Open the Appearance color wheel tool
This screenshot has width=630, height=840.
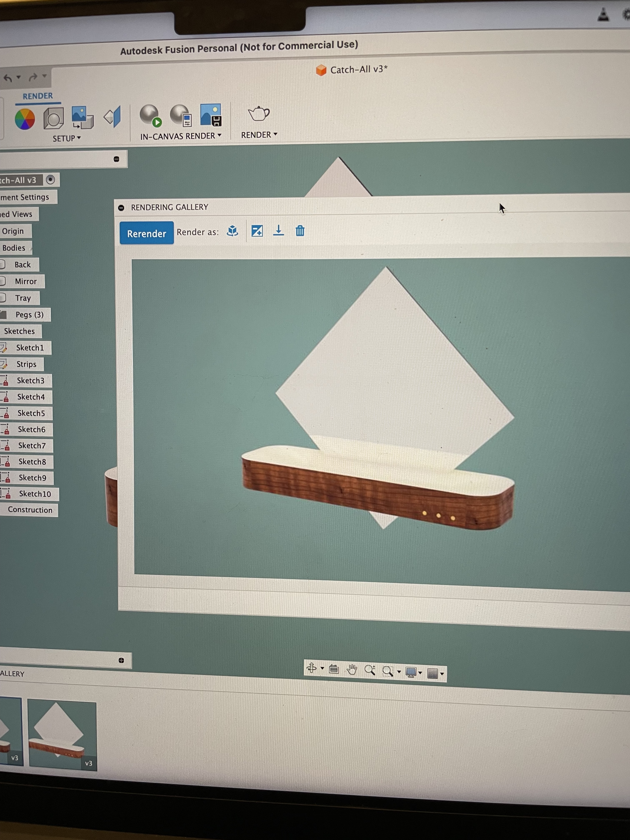(x=25, y=119)
